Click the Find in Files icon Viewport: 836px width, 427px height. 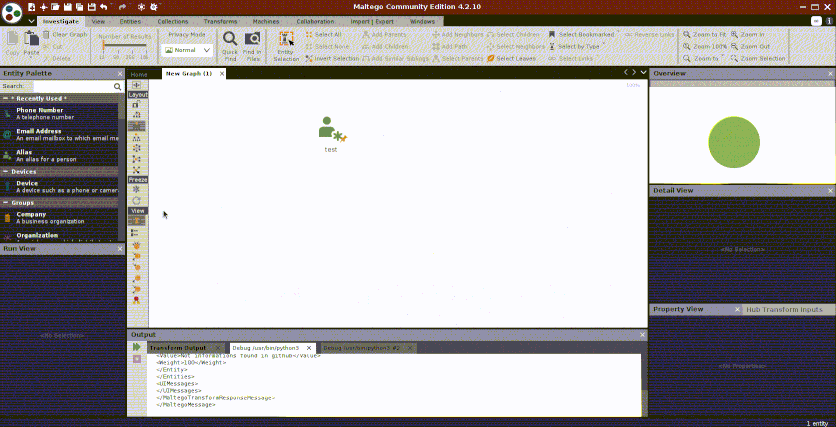252,38
